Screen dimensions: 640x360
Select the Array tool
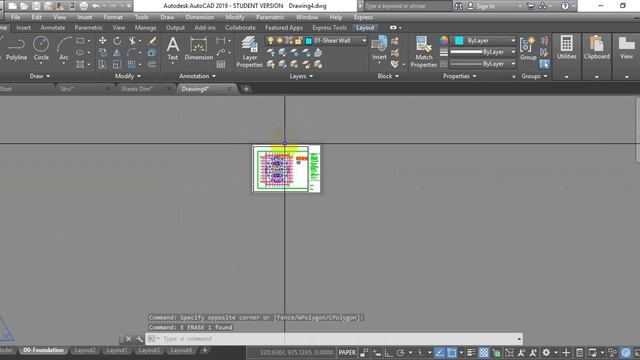click(131, 64)
